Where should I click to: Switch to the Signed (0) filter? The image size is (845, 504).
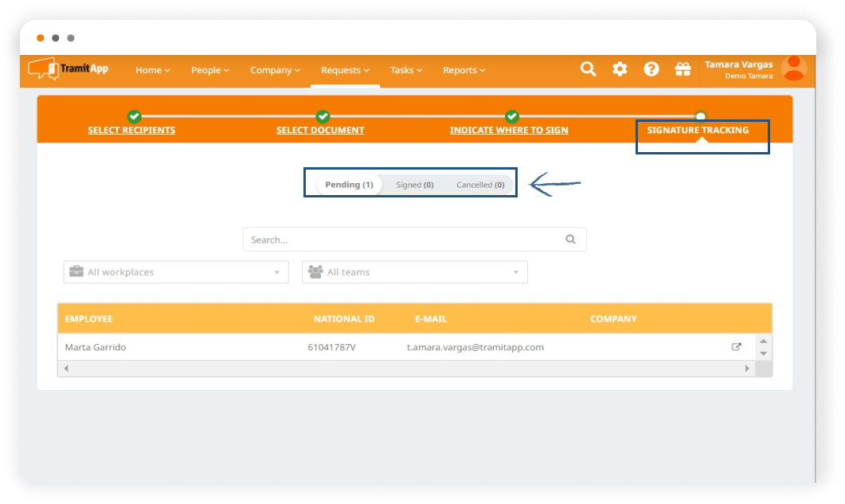click(414, 185)
